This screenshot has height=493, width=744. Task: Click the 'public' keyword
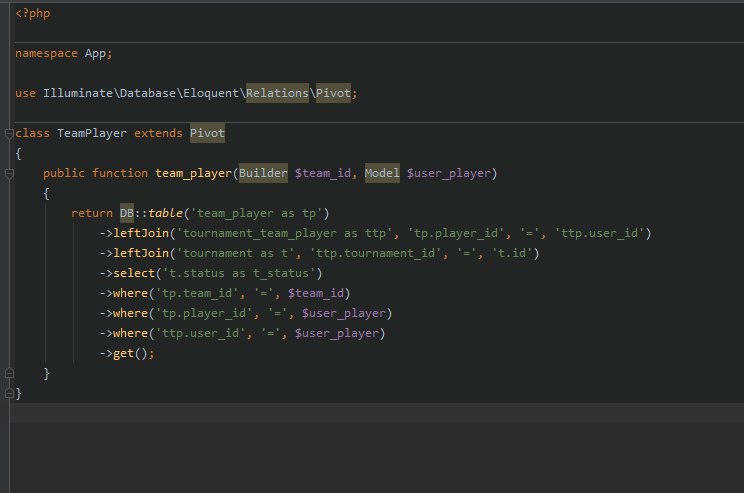[64, 173]
